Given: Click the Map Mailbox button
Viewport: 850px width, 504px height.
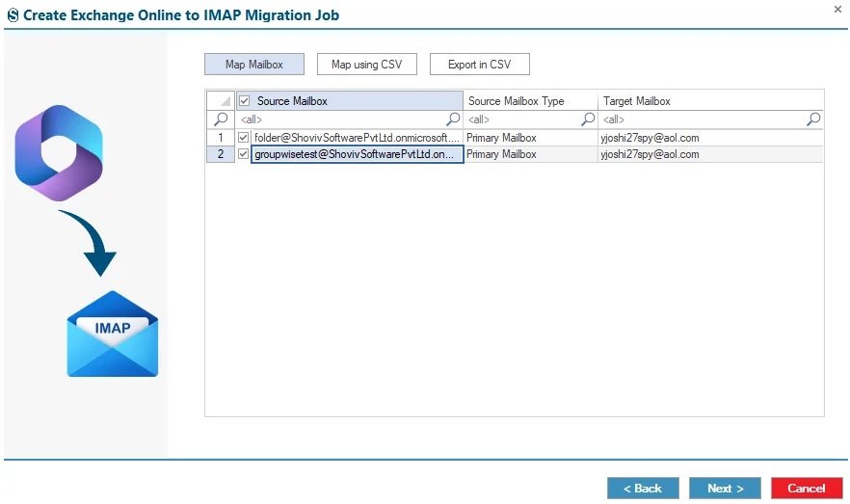Looking at the screenshot, I should click(x=254, y=64).
